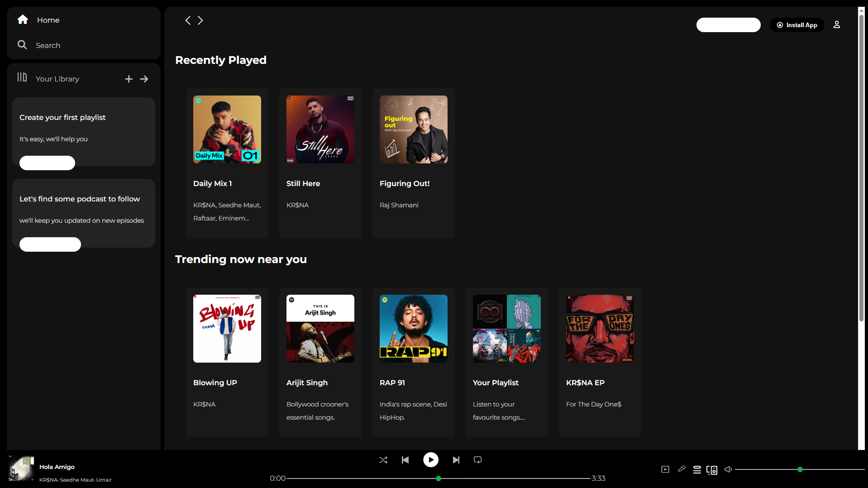Viewport: 868px width, 488px height.
Task: Open the Daily Mix 1 cover
Action: [227, 129]
